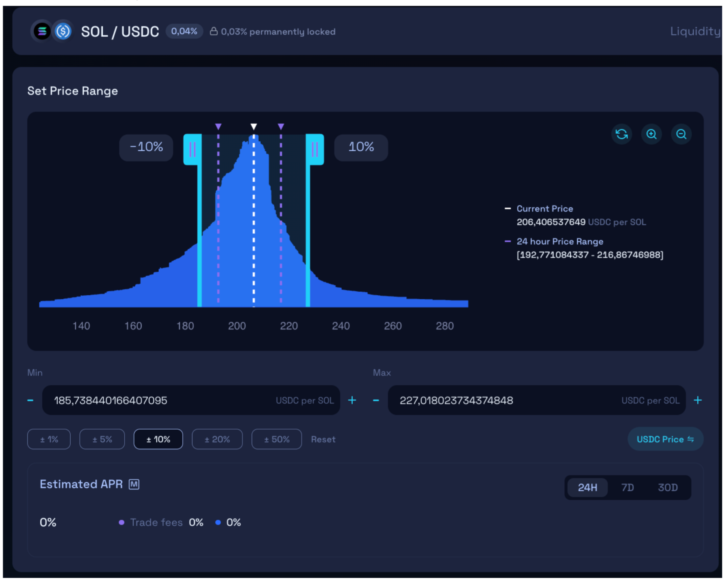The height and width of the screenshot is (585, 728).
Task: Click the SOL token logo icon
Action: tap(42, 31)
